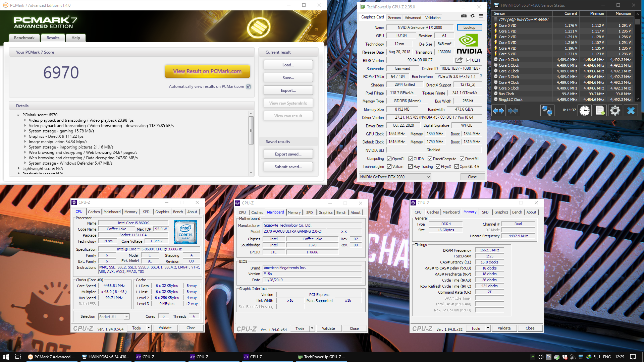644x362 pixels.
Task: Open PCMark Results tab
Action: [x=53, y=38]
